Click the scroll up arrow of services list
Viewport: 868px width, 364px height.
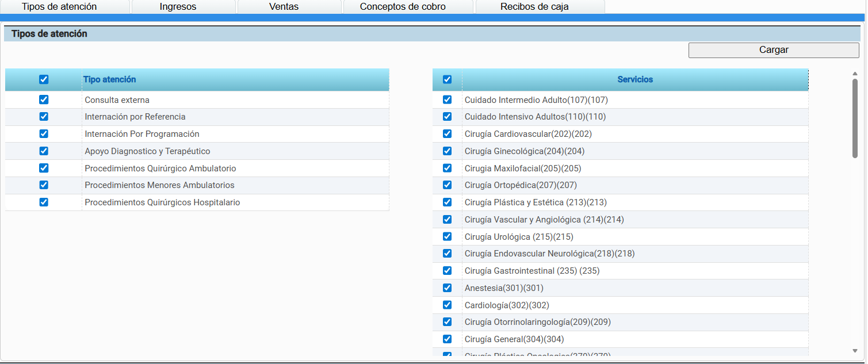[855, 73]
